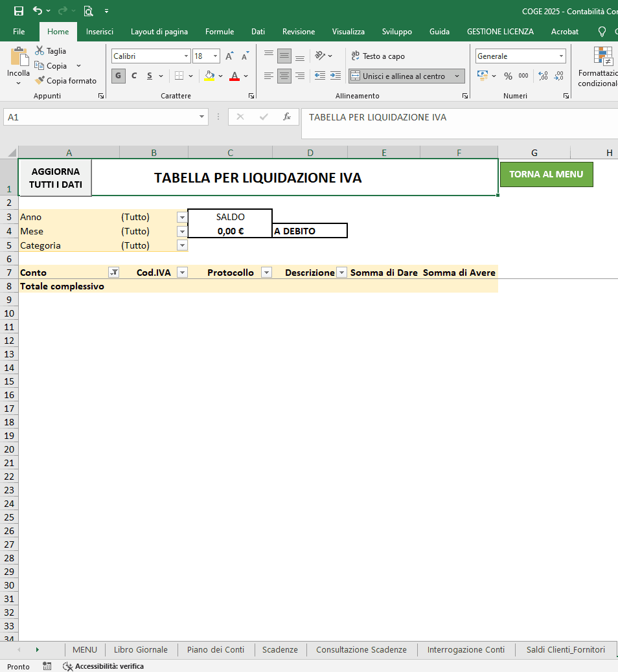Open the Copia dropdown arrow
The height and width of the screenshot is (672, 618).
click(x=78, y=65)
